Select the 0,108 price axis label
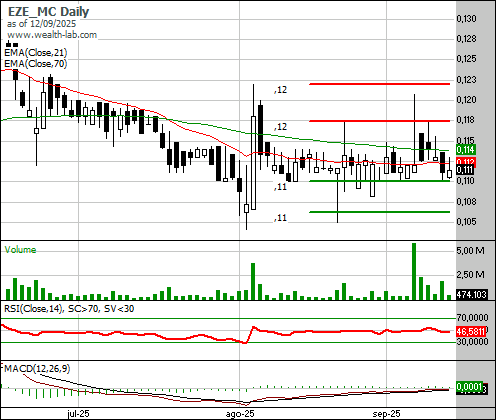The width and height of the screenshot is (496, 420). click(467, 201)
